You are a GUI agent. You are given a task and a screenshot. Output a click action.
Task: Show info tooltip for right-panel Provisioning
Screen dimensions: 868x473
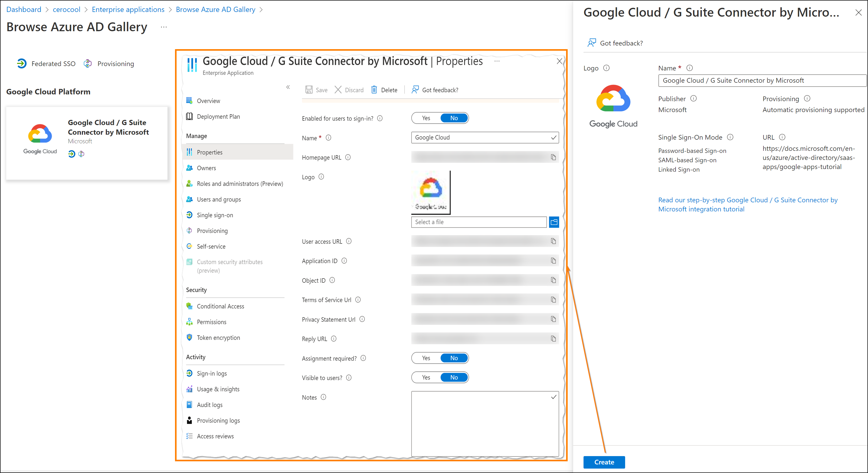click(807, 98)
